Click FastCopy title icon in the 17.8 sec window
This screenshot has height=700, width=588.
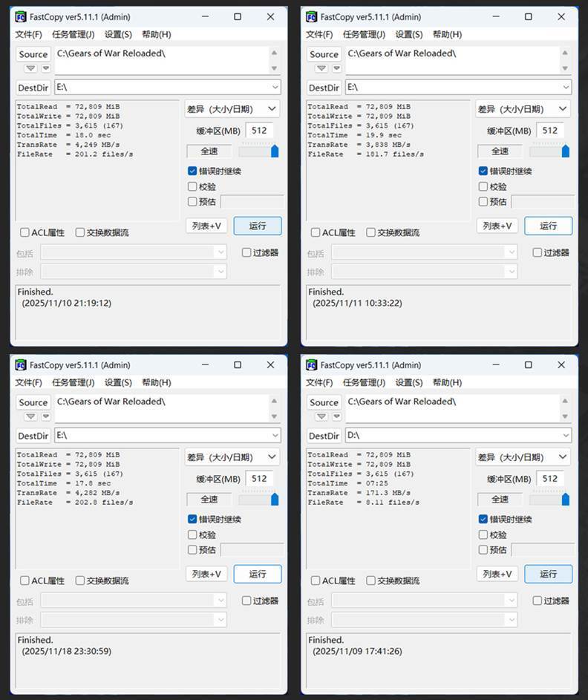[x=21, y=365]
